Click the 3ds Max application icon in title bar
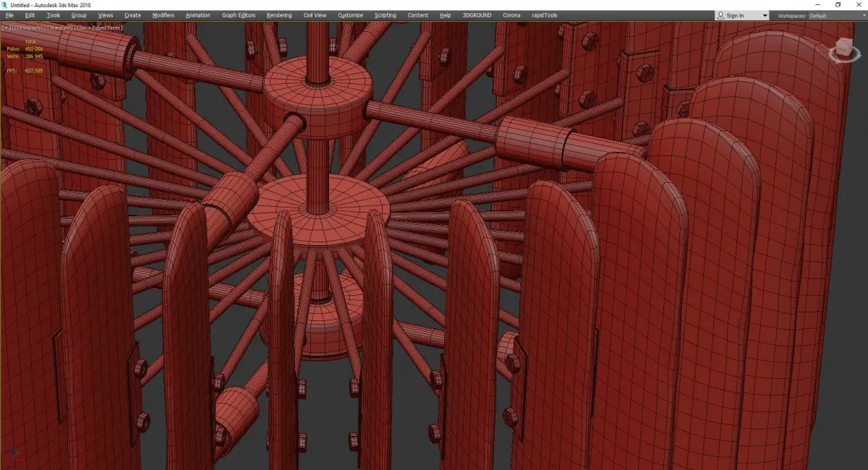Viewport: 868px width, 470px height. [x=5, y=5]
